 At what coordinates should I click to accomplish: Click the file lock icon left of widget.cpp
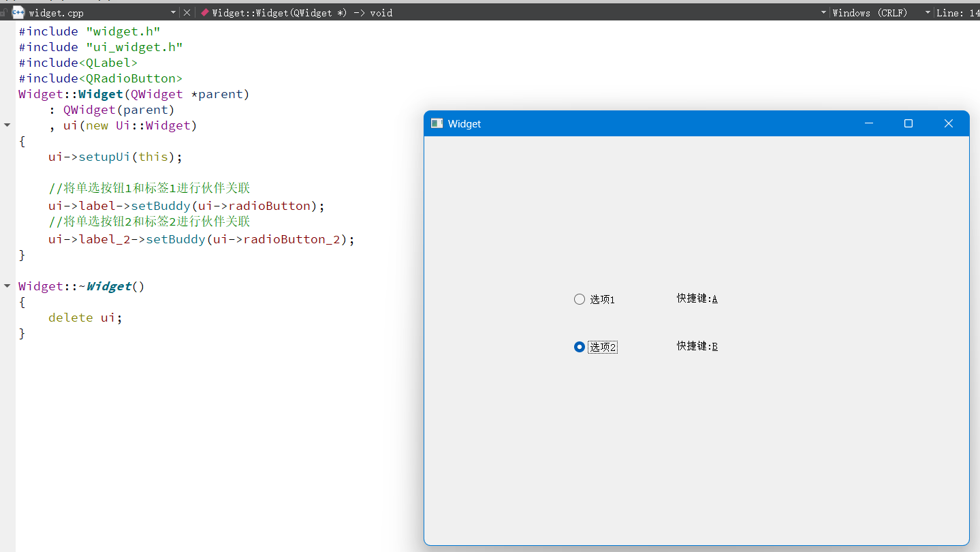3,12
